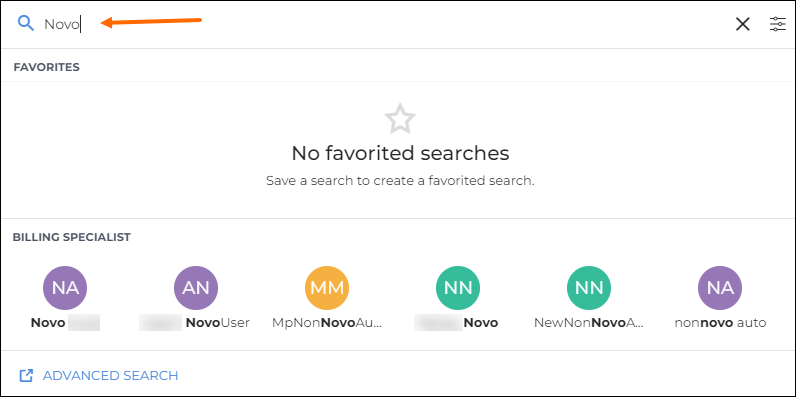Select the purple AN avatar for NovoUser
Screen dimensions: 796x397
pyautogui.click(x=196, y=288)
